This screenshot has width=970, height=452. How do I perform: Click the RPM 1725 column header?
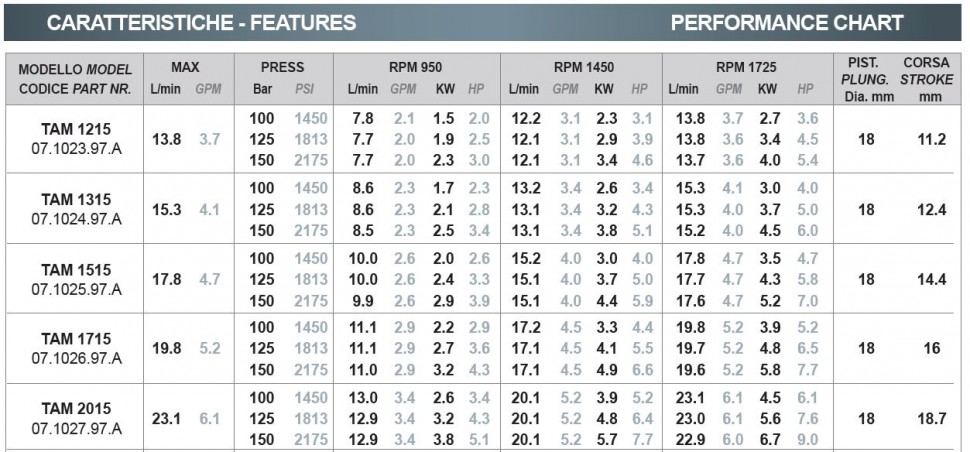[x=745, y=67]
